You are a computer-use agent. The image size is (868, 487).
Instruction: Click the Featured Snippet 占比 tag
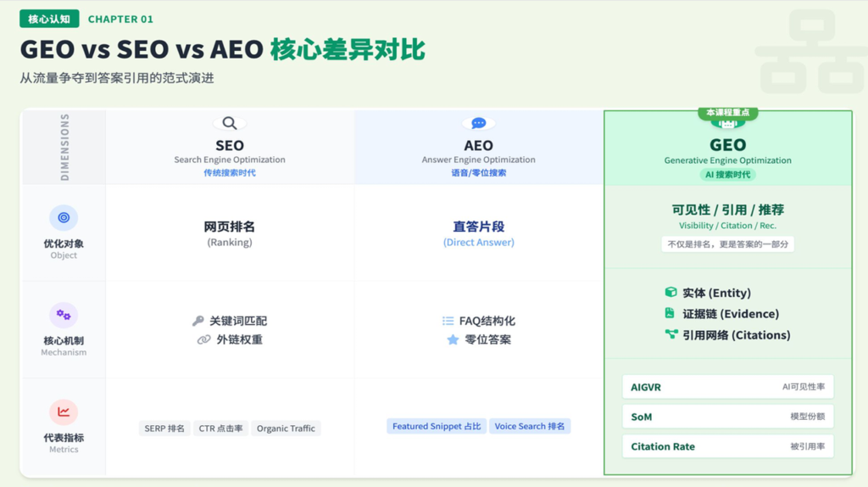point(437,426)
